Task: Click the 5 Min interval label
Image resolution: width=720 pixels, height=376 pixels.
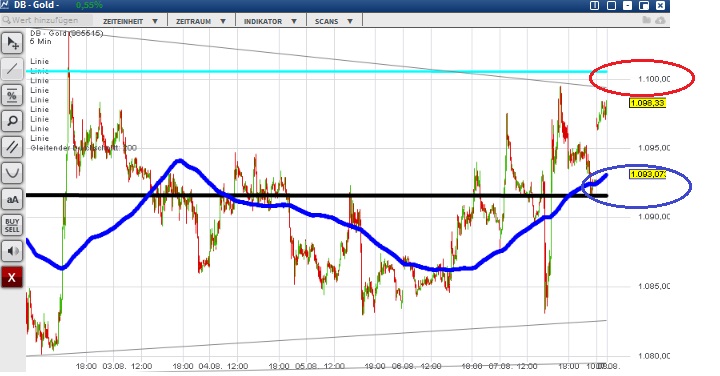Action: coord(41,41)
